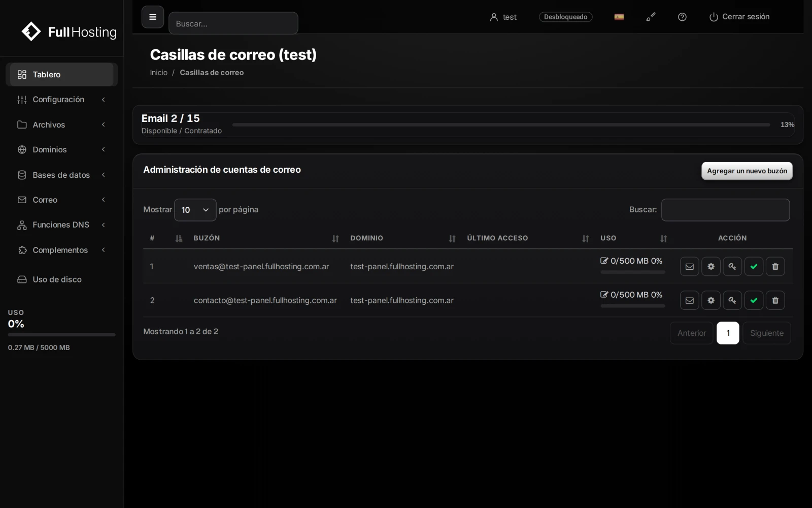This screenshot has width=812, height=508.
Task: Click the Configuración sliders icon
Action: (x=22, y=100)
